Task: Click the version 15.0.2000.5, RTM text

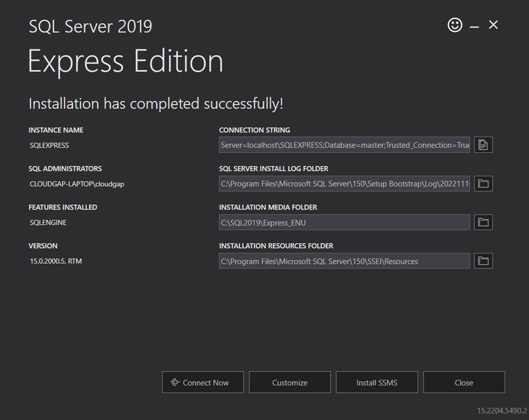Action: click(56, 261)
